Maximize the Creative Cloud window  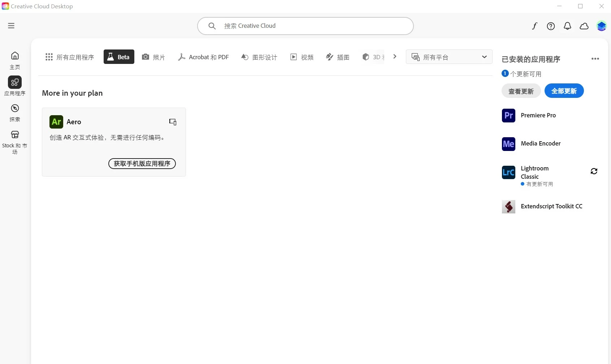coord(580,6)
